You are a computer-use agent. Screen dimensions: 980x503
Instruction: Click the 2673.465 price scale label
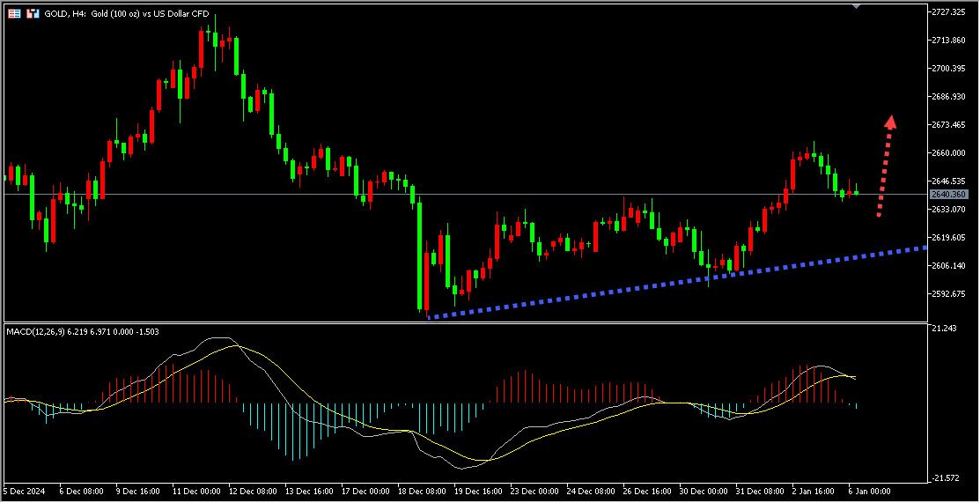point(952,125)
